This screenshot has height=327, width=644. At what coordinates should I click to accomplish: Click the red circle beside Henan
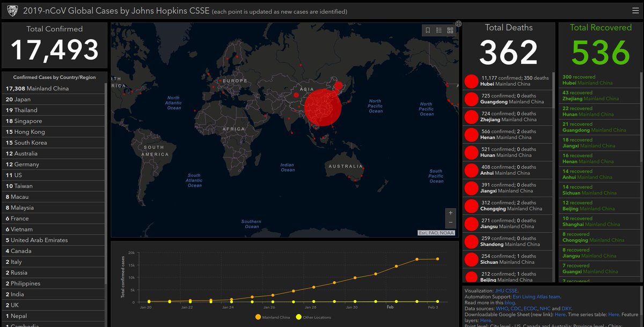471,135
